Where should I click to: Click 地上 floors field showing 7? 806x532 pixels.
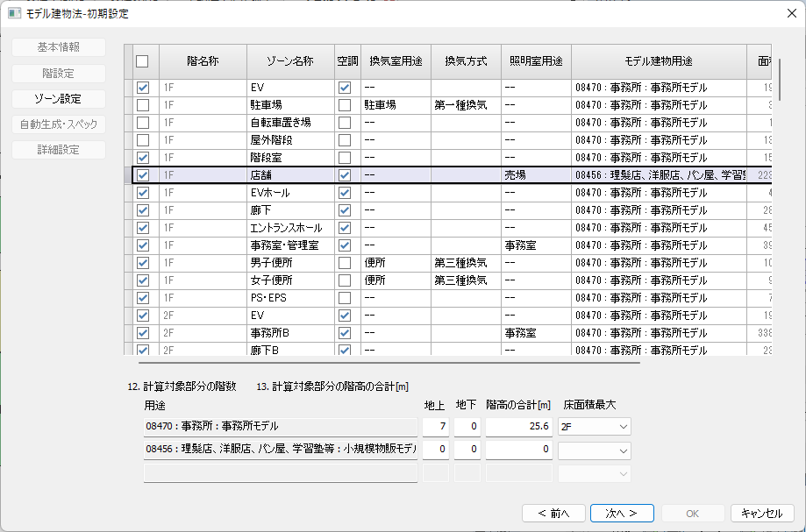tap(435, 426)
